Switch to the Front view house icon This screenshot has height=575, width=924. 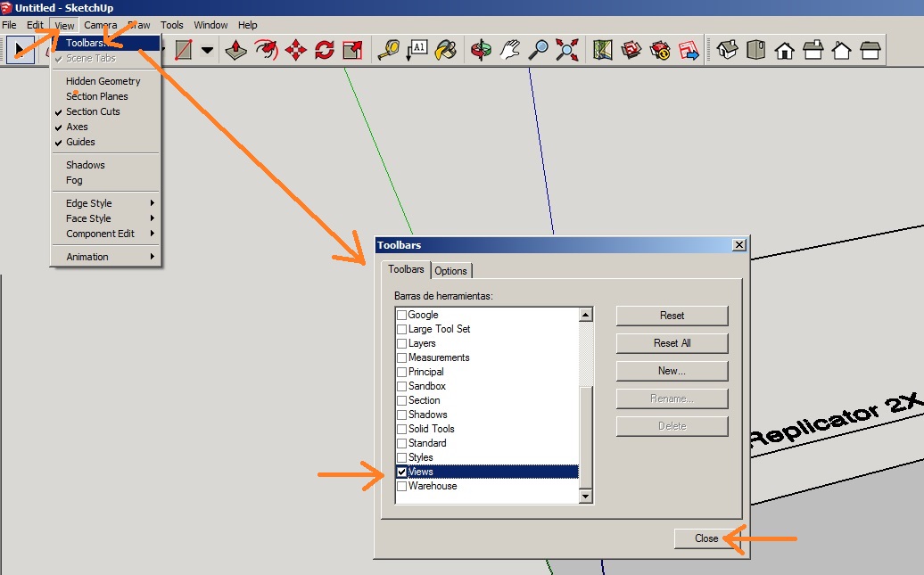pos(784,50)
